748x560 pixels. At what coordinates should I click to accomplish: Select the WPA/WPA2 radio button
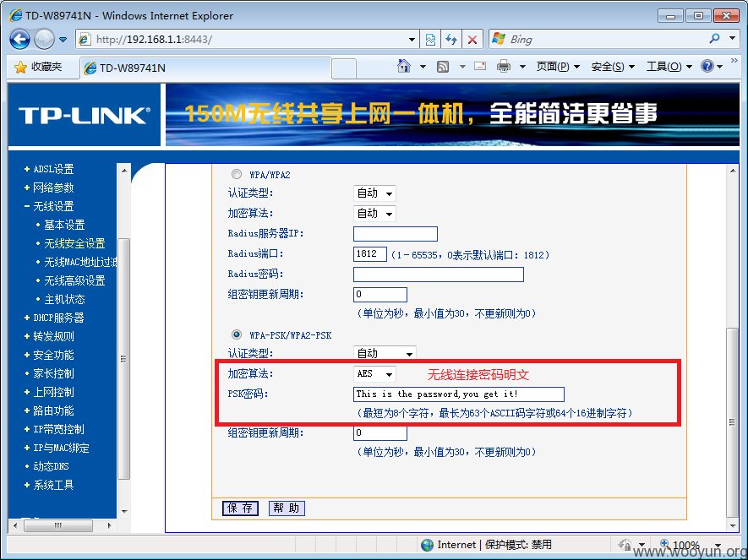pyautogui.click(x=236, y=174)
